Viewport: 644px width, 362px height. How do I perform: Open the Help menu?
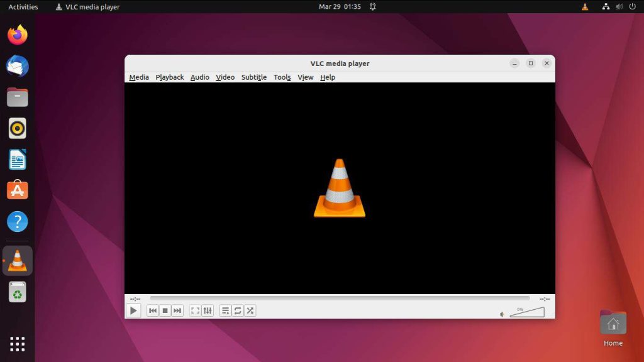point(328,77)
